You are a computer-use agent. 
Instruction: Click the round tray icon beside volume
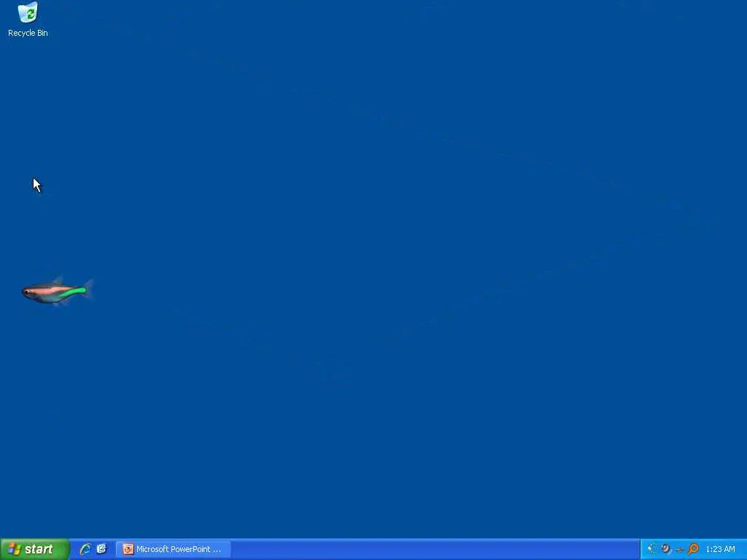pyautogui.click(x=665, y=549)
